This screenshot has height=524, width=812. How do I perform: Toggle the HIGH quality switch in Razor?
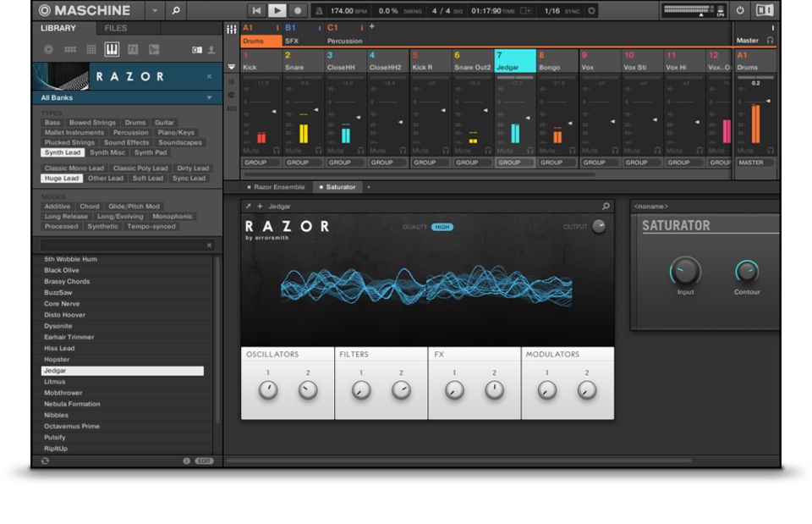click(x=442, y=227)
